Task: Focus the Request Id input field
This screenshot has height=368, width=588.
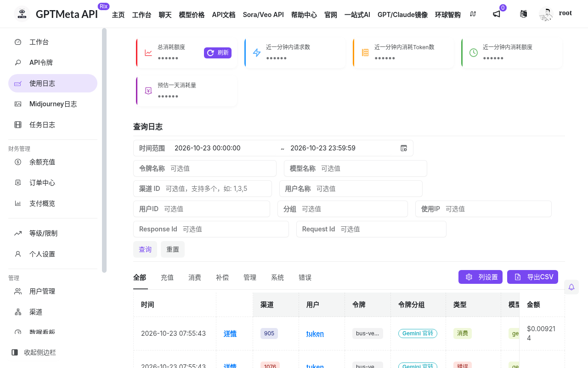Action: [x=371, y=229]
